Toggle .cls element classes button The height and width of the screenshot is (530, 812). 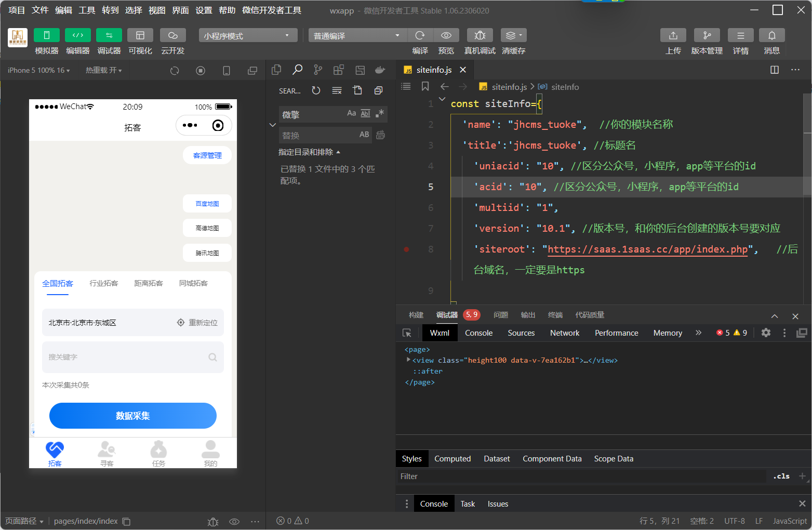pos(781,476)
